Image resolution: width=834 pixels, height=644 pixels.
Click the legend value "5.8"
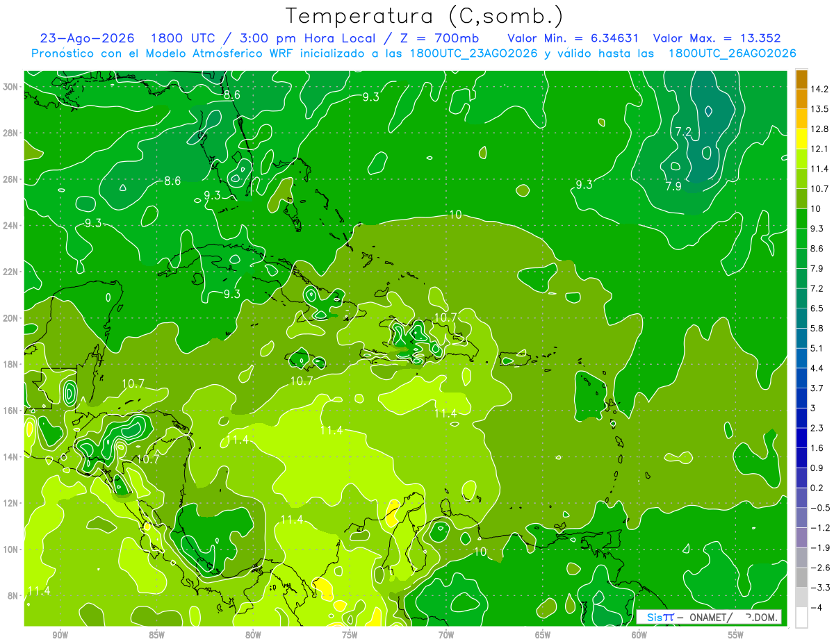[x=817, y=328]
